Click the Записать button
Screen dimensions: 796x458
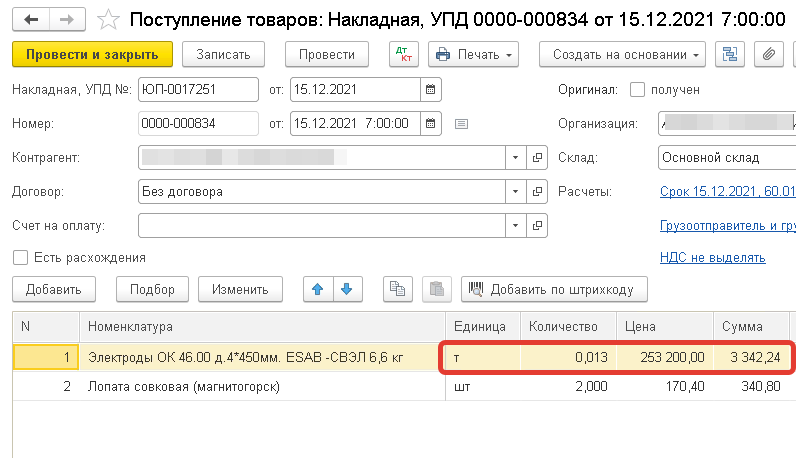click(223, 54)
